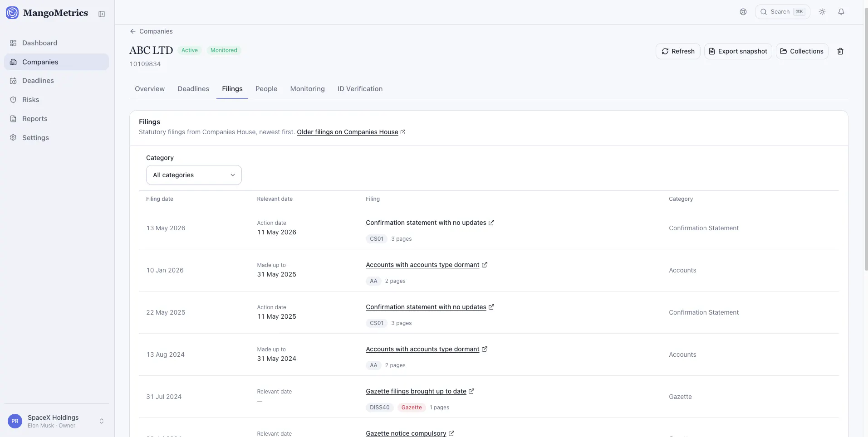Open the Collections button
Viewport: 868px width, 437px height.
(802, 51)
